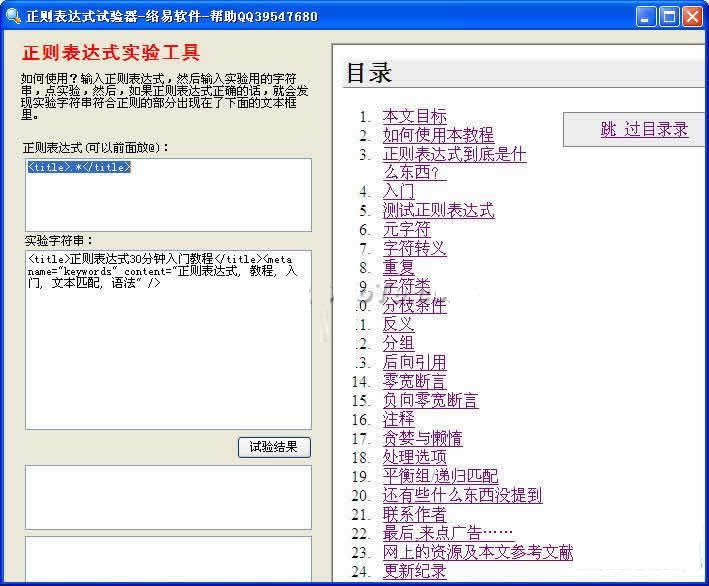Click the 实验字符串 label
This screenshot has width=709, height=586.
click(59, 241)
